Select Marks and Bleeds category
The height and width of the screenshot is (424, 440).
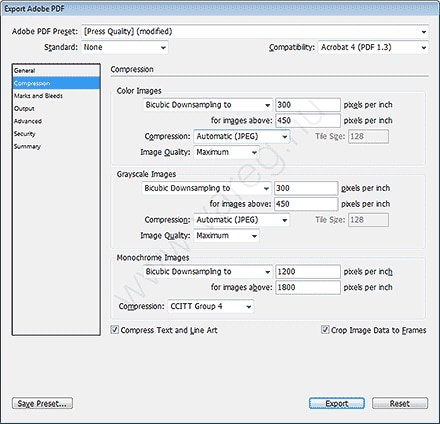click(56, 96)
